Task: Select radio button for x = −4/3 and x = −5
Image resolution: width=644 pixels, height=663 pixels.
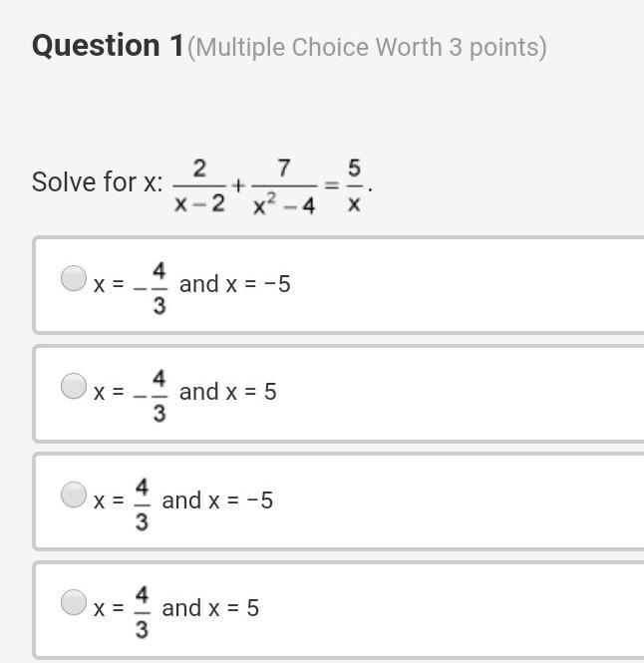Action: [x=74, y=277]
